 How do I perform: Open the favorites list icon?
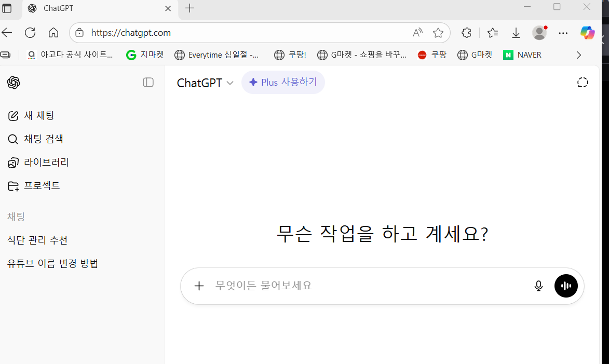(493, 33)
